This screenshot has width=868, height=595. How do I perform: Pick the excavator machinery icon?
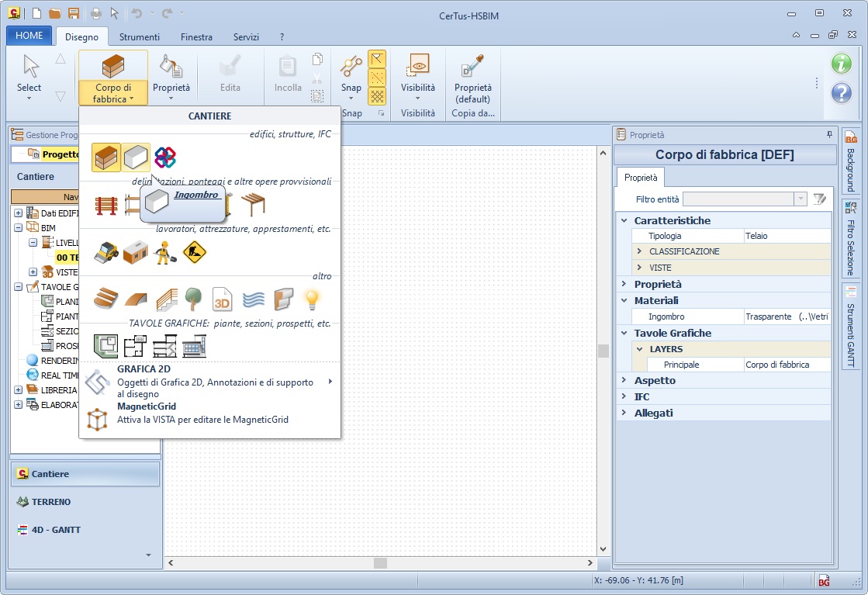106,252
